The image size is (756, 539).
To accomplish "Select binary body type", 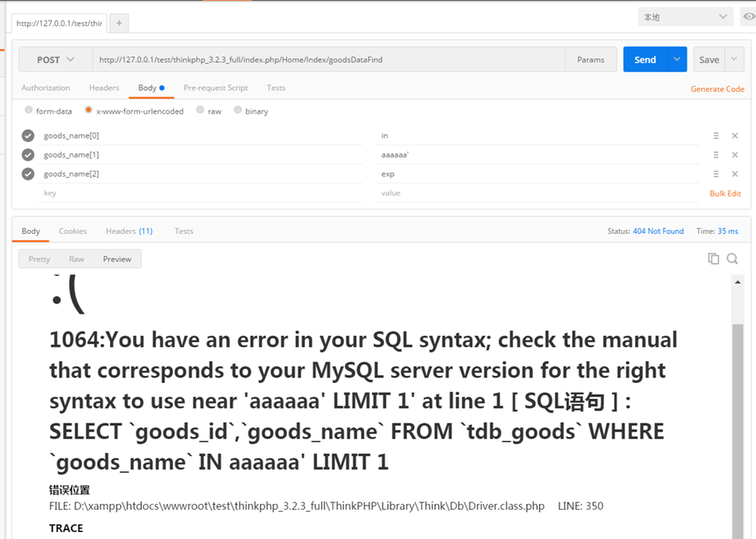I will (237, 111).
